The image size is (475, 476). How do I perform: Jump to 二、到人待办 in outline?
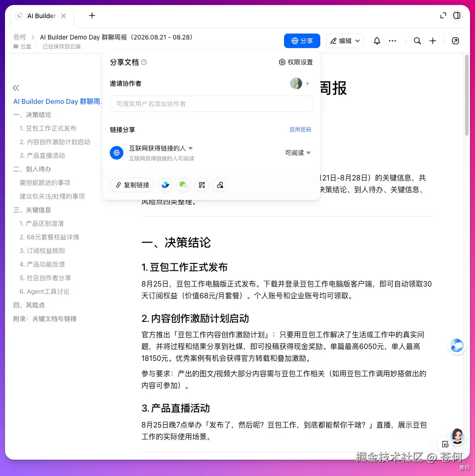click(x=32, y=169)
